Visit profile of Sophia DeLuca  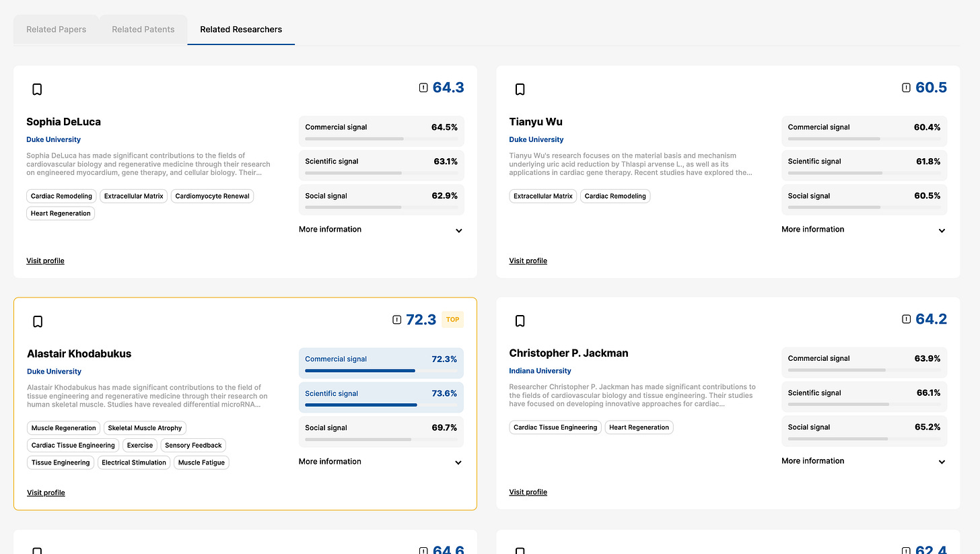(x=46, y=261)
